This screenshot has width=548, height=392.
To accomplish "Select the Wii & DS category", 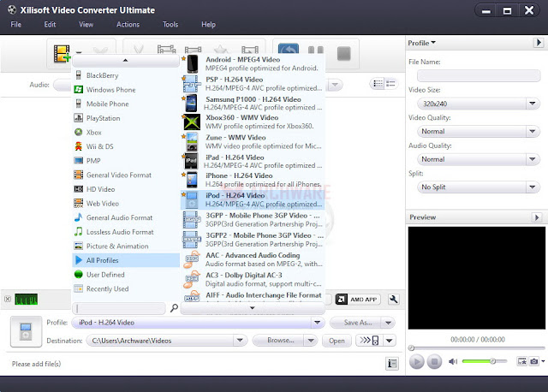I will (126, 146).
